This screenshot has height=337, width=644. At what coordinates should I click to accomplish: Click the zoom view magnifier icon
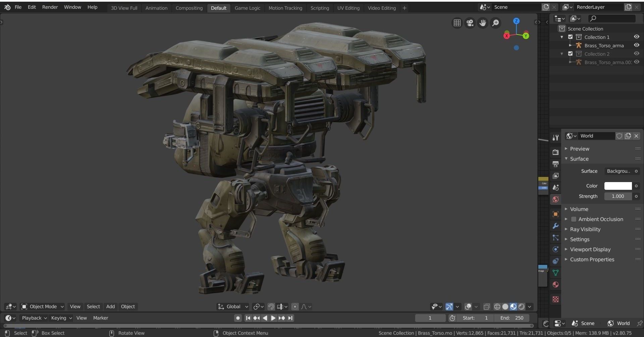pos(495,23)
